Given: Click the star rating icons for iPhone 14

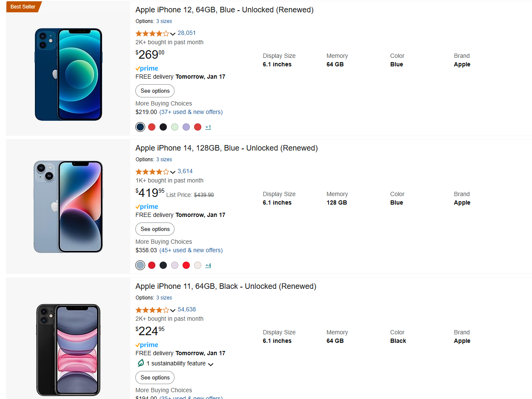Looking at the screenshot, I should tap(152, 171).
